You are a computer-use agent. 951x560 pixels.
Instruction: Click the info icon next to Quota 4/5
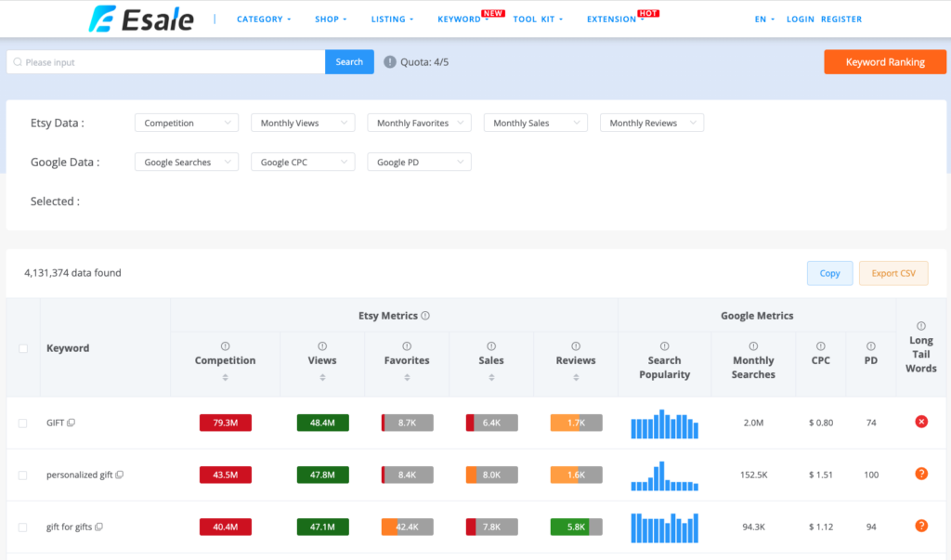pos(391,61)
